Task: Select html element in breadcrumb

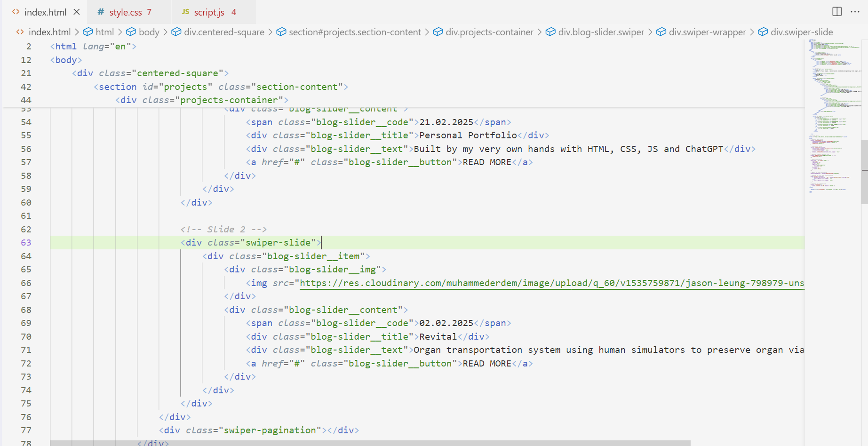Action: [104, 32]
